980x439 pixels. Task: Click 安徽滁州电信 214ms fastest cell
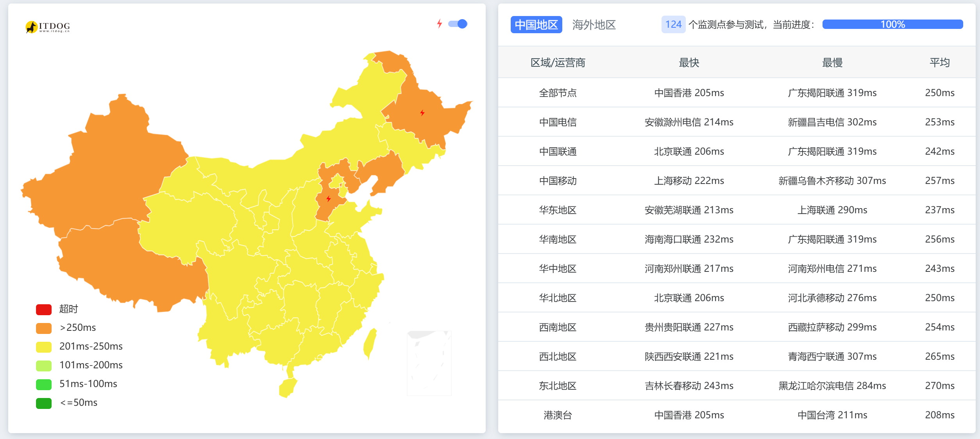[689, 122]
